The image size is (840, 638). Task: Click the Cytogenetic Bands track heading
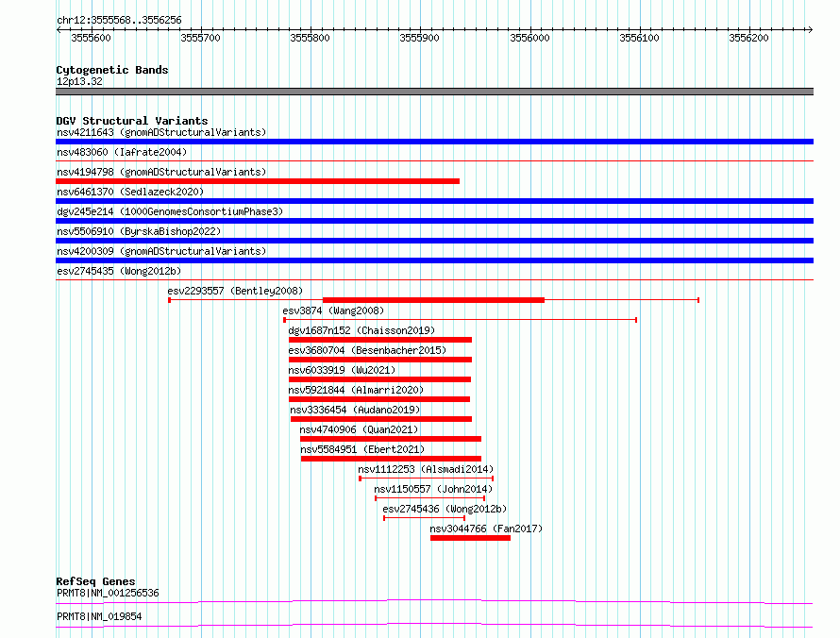click(x=112, y=70)
